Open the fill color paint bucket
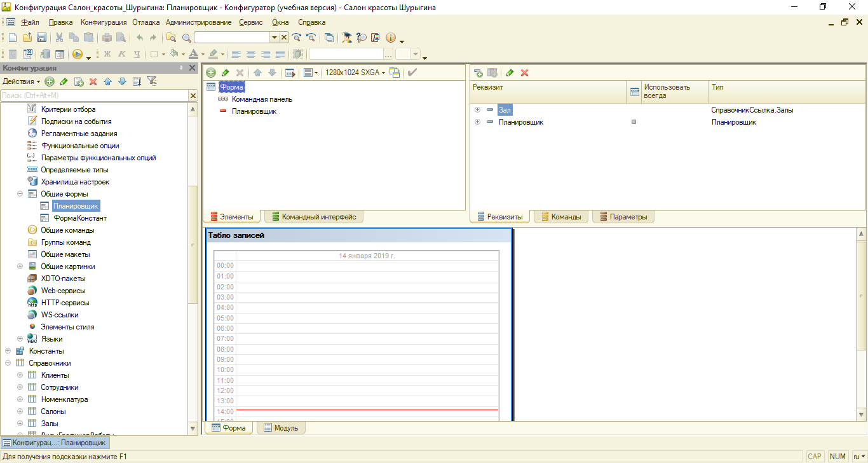The height and width of the screenshot is (463, 868). tap(175, 54)
